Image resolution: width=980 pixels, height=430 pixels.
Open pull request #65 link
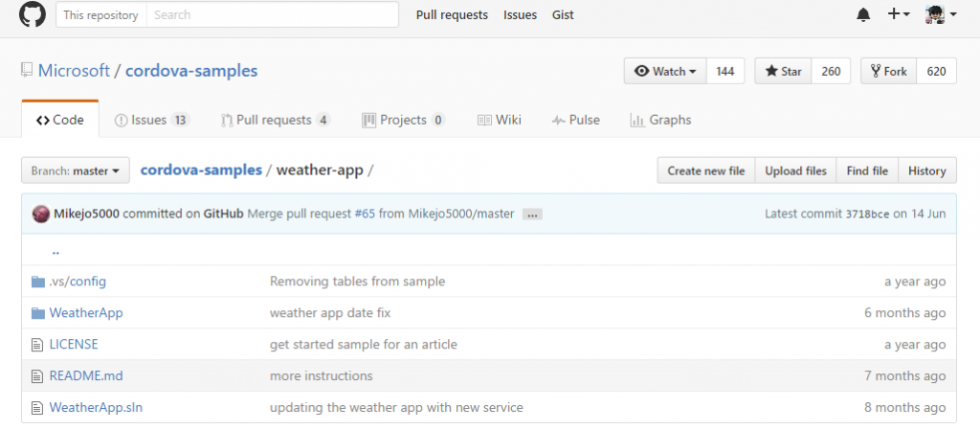coord(365,214)
